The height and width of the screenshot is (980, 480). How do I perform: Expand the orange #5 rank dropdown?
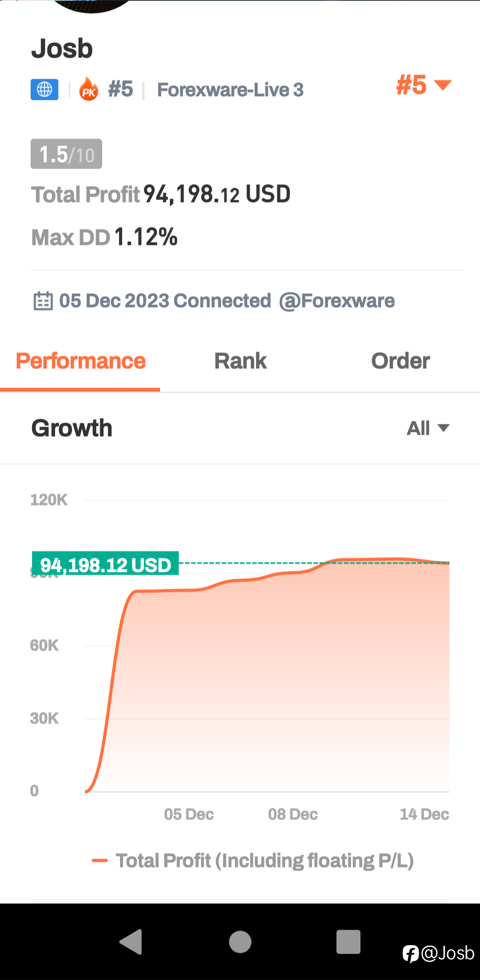(x=424, y=85)
